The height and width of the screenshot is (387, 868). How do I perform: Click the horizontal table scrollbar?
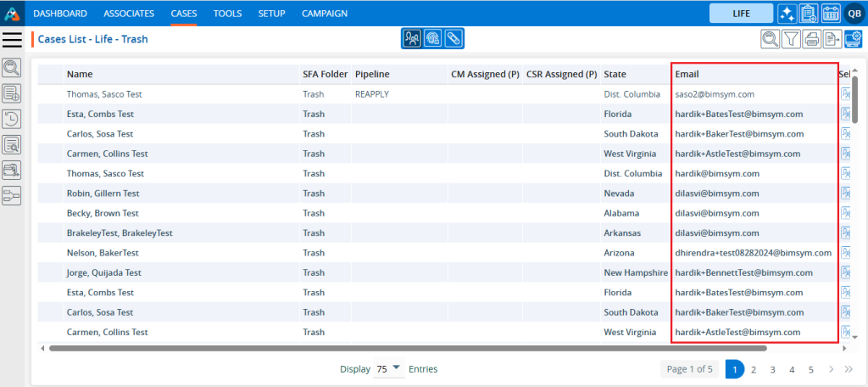tap(407, 348)
